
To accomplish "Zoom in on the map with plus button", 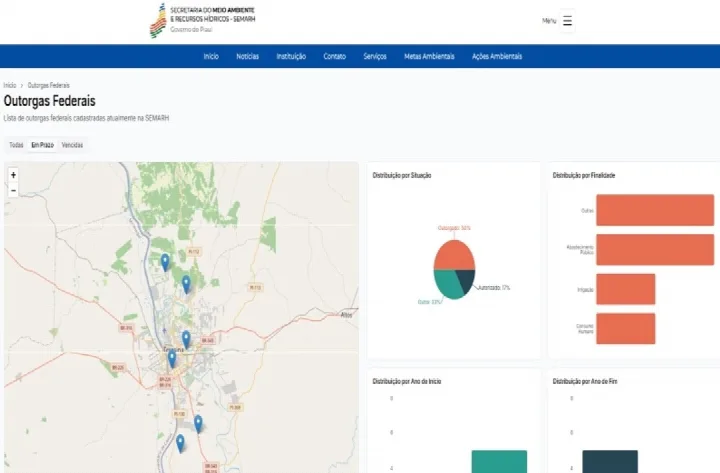I will tap(13, 175).
